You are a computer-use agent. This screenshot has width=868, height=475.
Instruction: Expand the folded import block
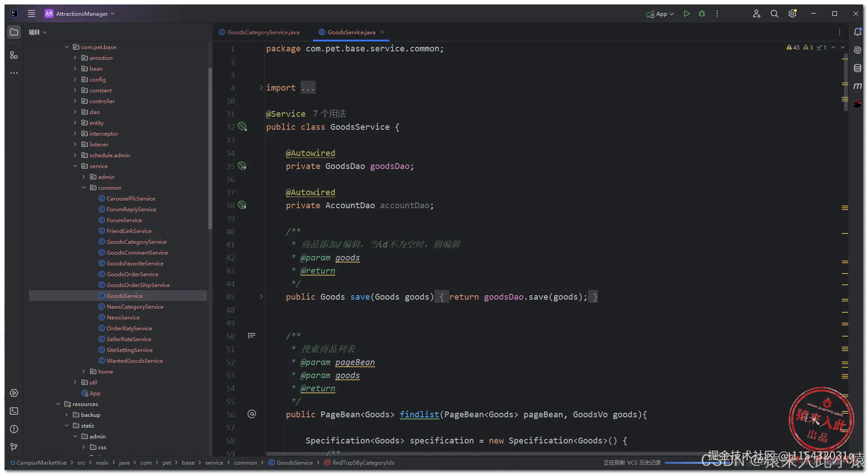tap(261, 87)
